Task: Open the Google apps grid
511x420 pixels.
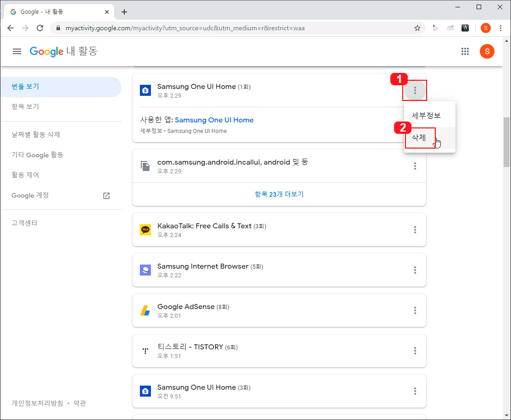Action: pos(465,51)
